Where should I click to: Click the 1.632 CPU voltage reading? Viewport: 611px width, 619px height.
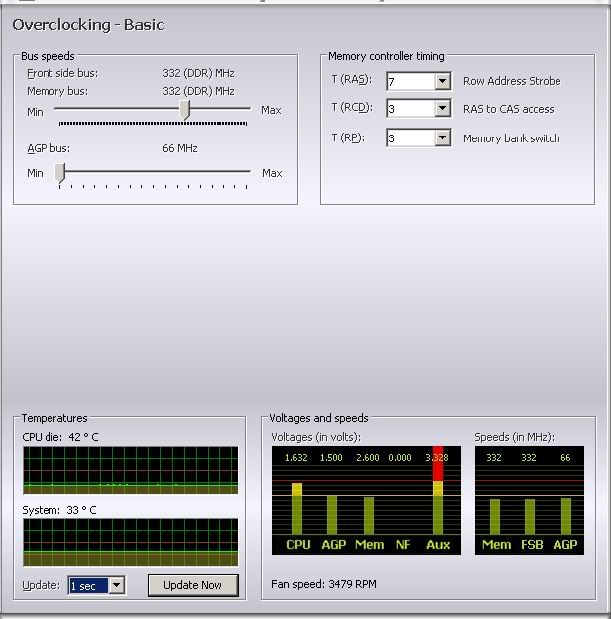(296, 458)
